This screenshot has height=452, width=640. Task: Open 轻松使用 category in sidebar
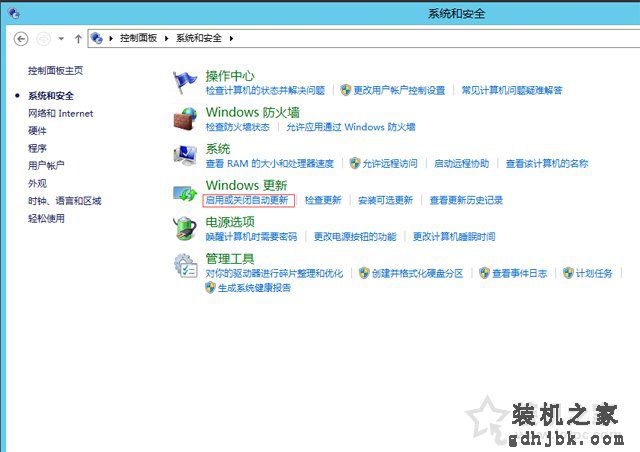point(46,218)
